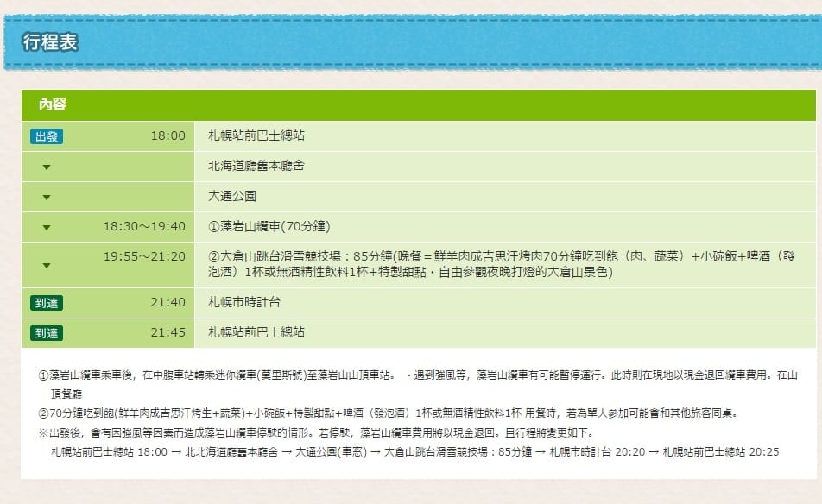Click the arrow icon beside 18:30～19:40
The width and height of the screenshot is (822, 504).
coord(47,227)
